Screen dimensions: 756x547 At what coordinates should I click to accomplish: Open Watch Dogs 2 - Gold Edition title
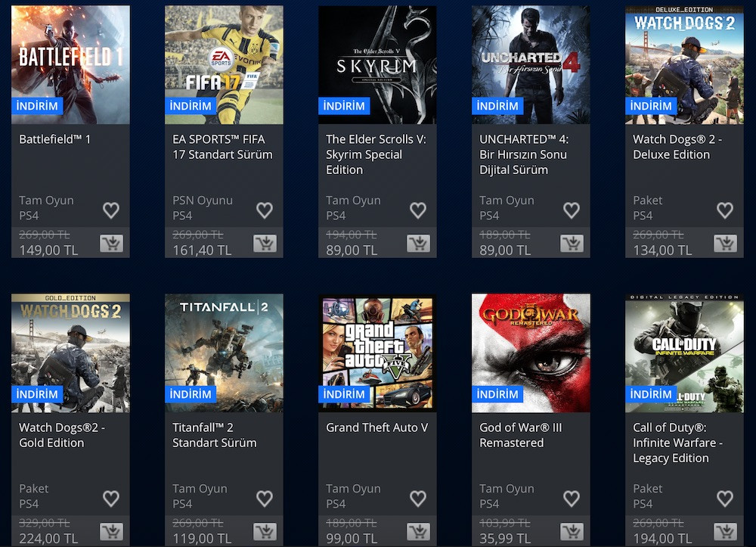(x=62, y=435)
